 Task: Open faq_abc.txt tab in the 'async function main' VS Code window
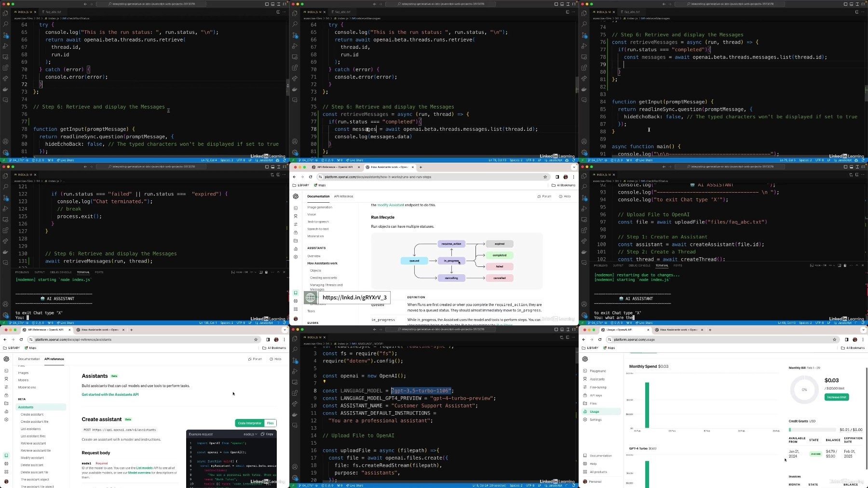[x=631, y=12]
